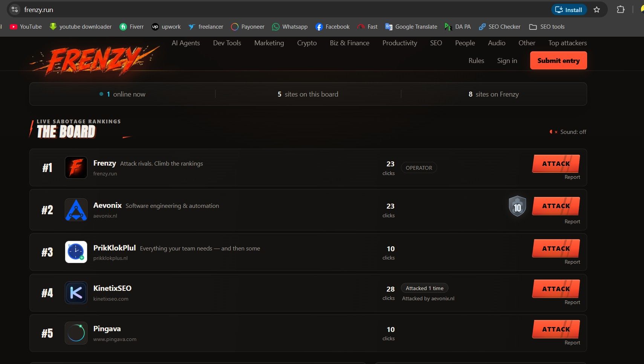Open the Top attackers page
The image size is (644, 364).
(568, 43)
